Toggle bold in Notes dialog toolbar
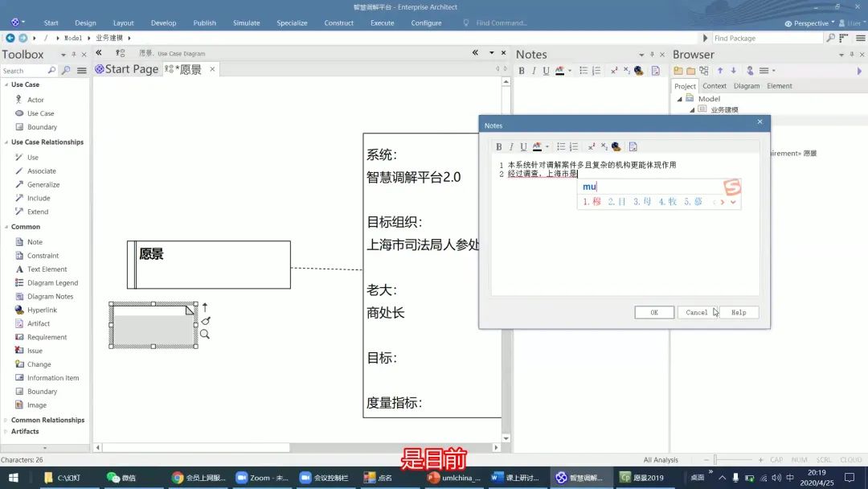This screenshot has width=868, height=489. pyautogui.click(x=499, y=146)
